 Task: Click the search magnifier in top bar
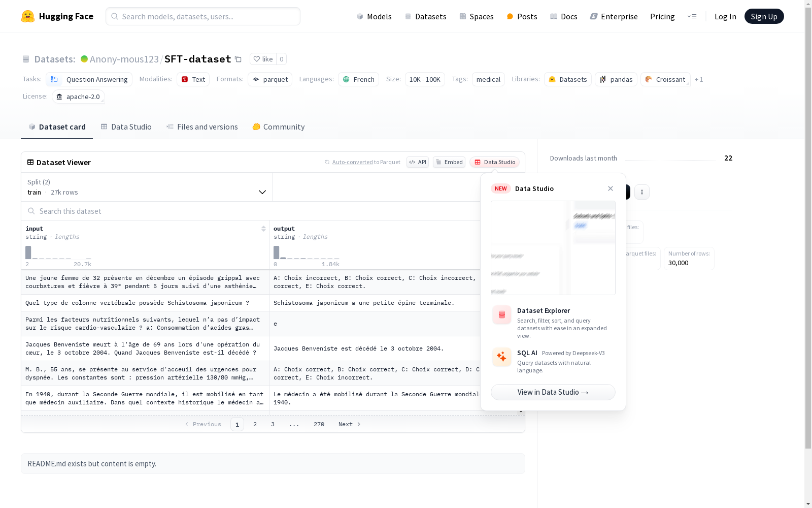[115, 16]
